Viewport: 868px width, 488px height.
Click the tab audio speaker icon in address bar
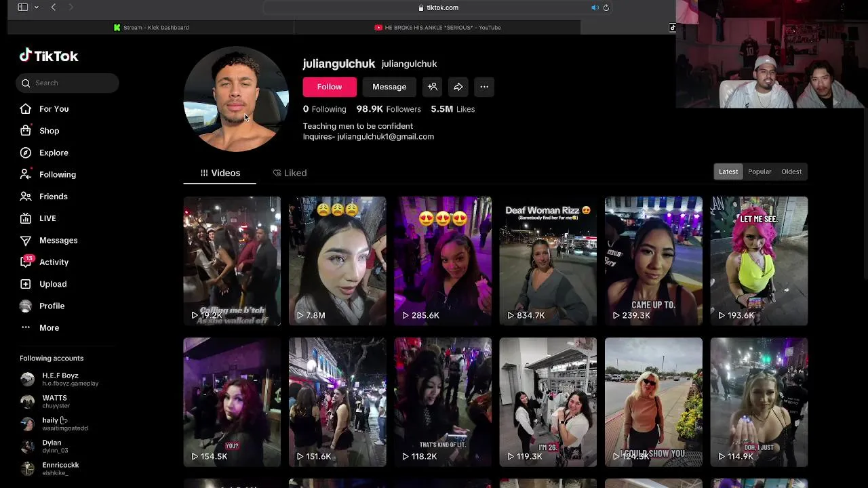click(x=595, y=7)
